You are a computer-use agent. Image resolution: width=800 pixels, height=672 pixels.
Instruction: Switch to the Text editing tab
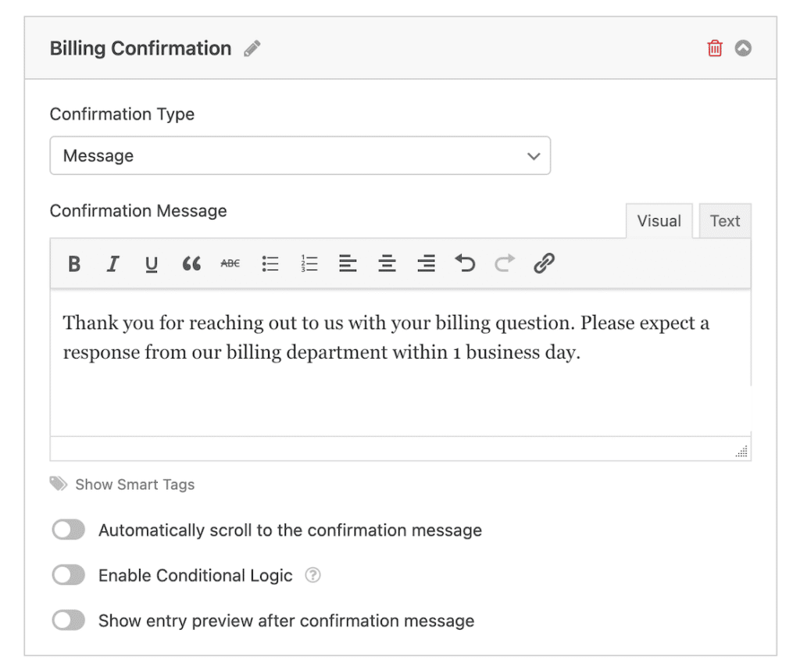[724, 220]
